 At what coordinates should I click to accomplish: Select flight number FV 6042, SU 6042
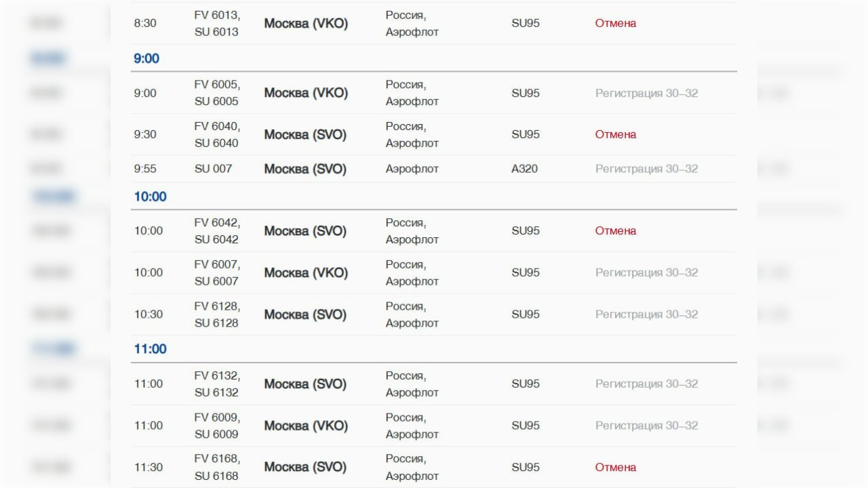coord(217,231)
